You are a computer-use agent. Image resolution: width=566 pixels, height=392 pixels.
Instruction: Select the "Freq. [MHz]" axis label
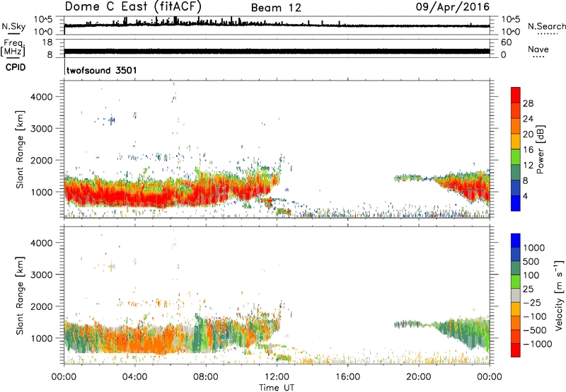coord(13,48)
